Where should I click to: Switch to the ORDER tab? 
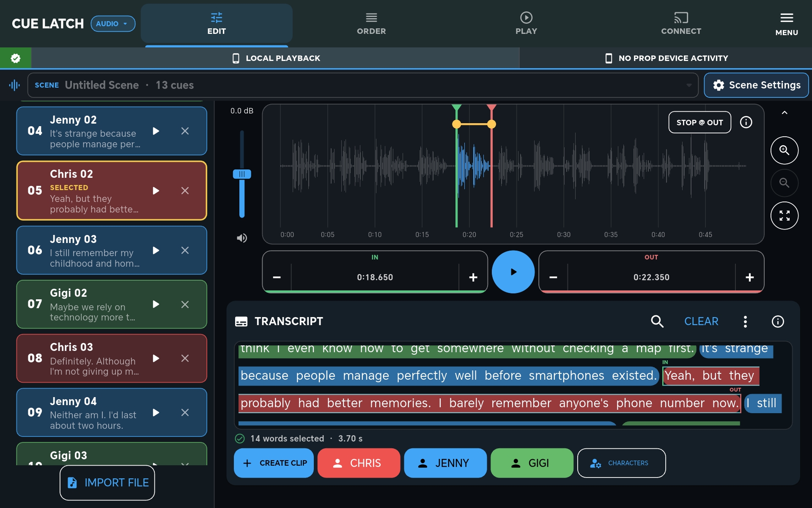(x=371, y=24)
